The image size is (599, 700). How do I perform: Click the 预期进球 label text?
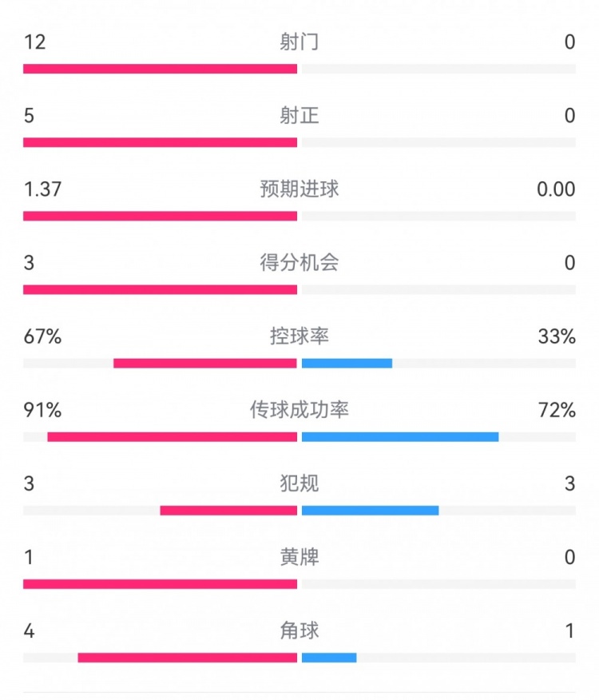point(299,189)
